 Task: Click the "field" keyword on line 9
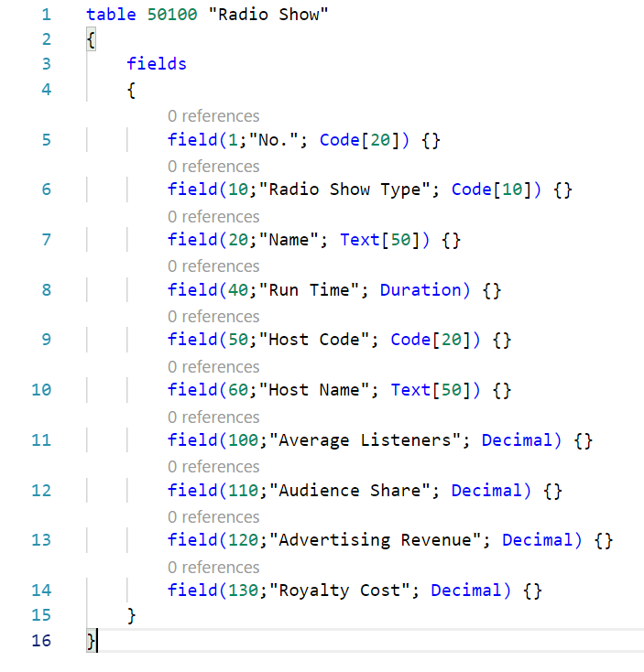192,340
